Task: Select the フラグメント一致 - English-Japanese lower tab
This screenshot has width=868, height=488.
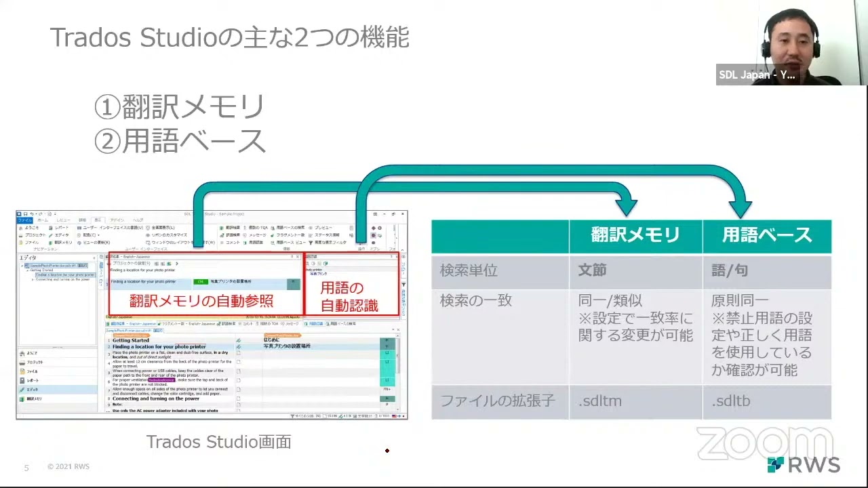Action: coord(186,323)
